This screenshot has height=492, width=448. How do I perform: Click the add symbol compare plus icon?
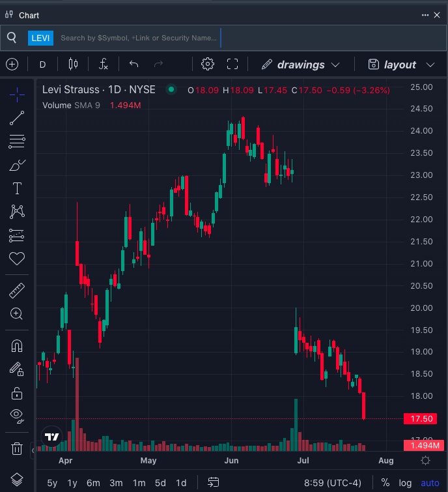point(12,65)
